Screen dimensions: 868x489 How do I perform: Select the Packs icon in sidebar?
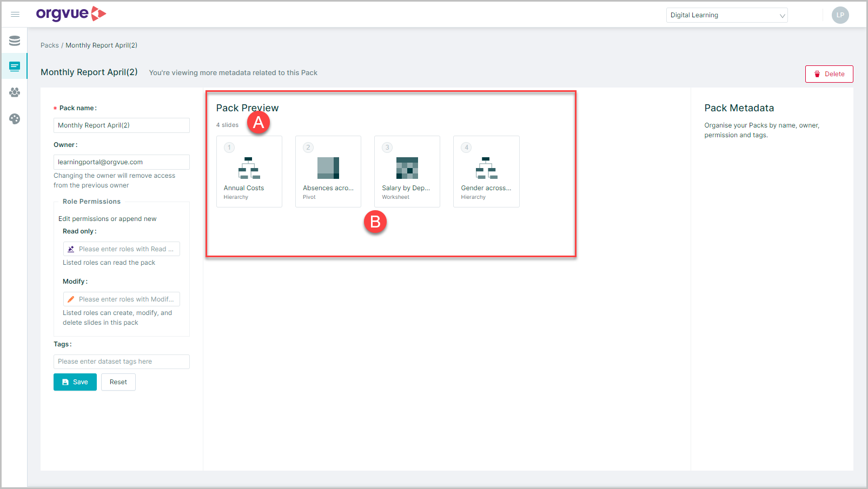(15, 66)
